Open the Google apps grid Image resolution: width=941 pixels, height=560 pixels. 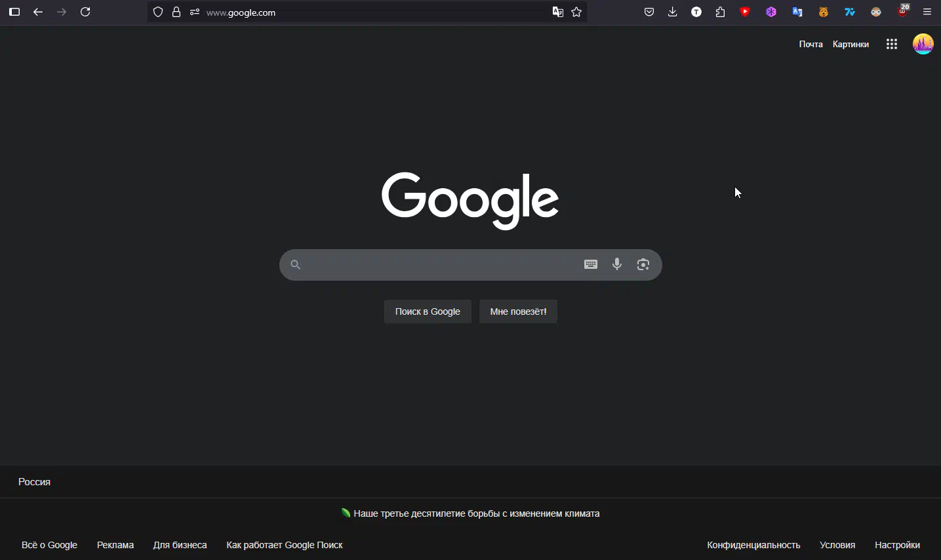click(x=892, y=44)
